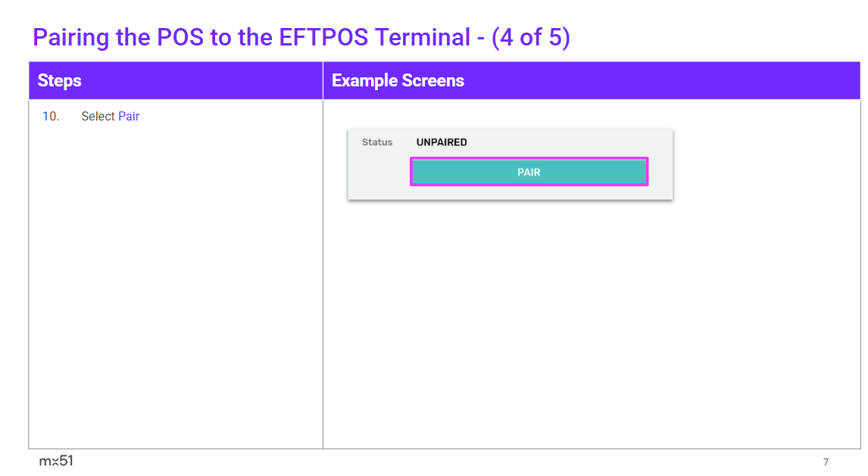The width and height of the screenshot is (868, 476).
Task: Click the purple Pair link in step 10
Action: point(129,117)
